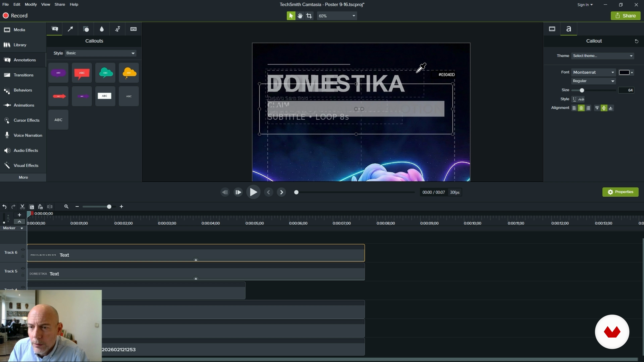This screenshot has height=362, width=644.
Task: Click the timeline magnifier zoom icon
Action: (66, 207)
